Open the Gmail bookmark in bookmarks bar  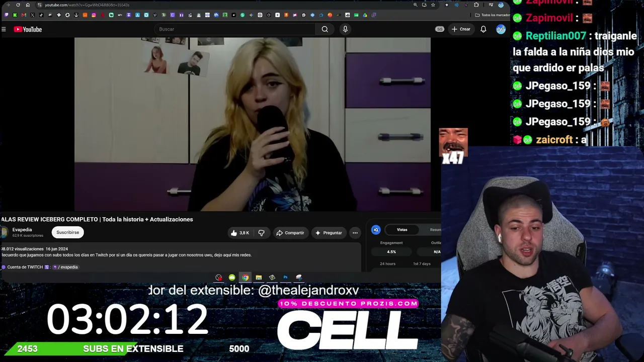pos(24,15)
